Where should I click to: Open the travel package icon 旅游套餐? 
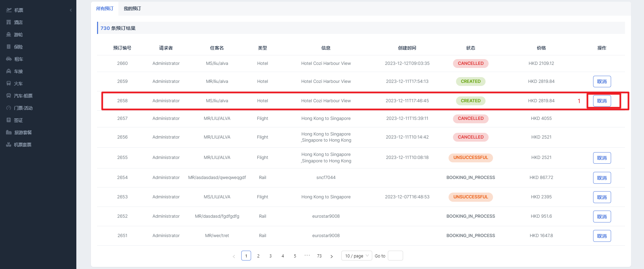9,132
